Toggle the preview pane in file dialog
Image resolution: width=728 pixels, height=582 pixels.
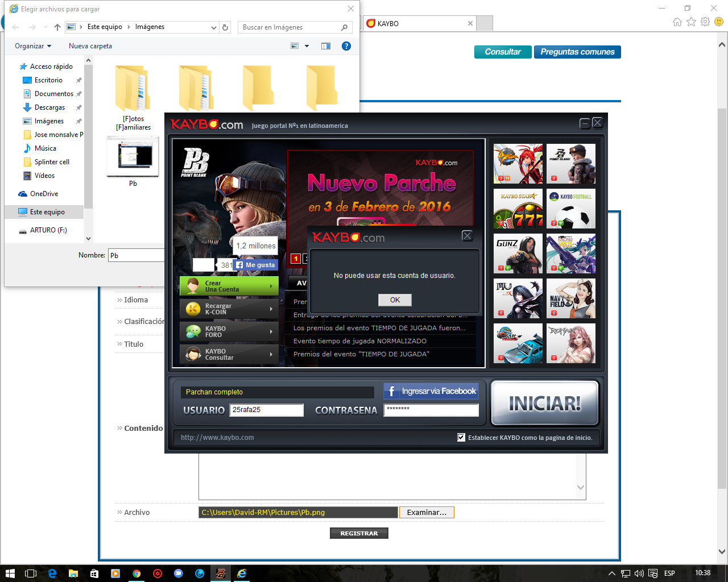(x=326, y=46)
